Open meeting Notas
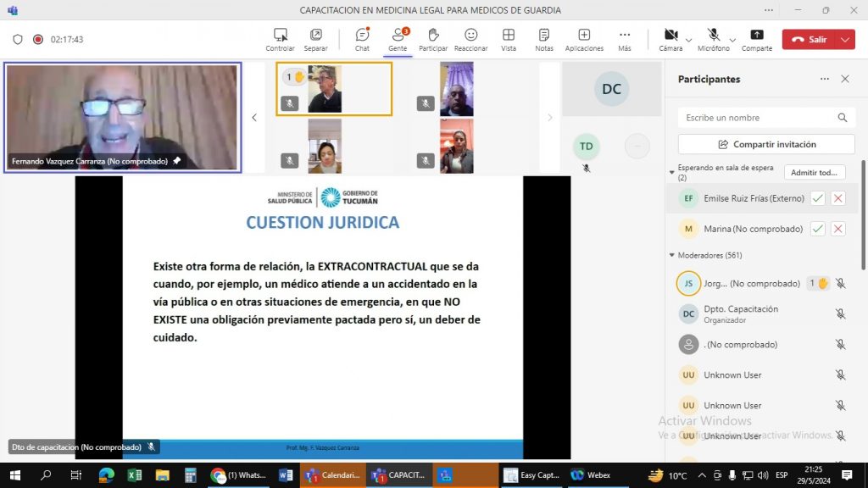Viewport: 868px width, 488px height. pos(544,39)
